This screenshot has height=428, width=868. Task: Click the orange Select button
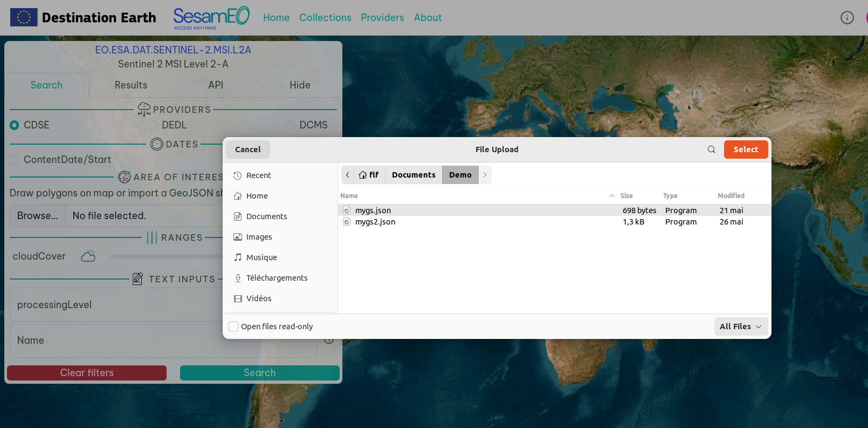(x=746, y=150)
